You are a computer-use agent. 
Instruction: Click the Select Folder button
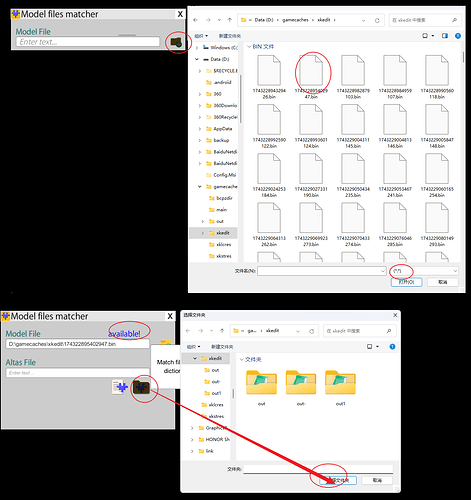338,480
